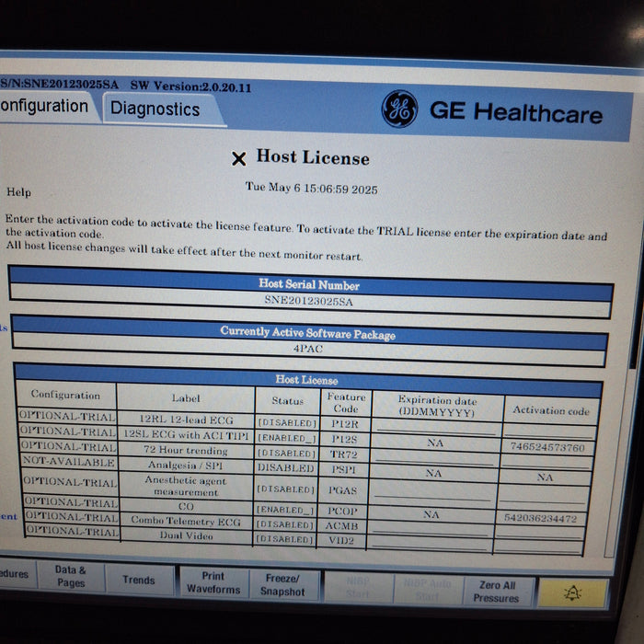644x644 pixels.
Task: Tap the greyed NIBP Auto Start button
Action: coord(427,590)
